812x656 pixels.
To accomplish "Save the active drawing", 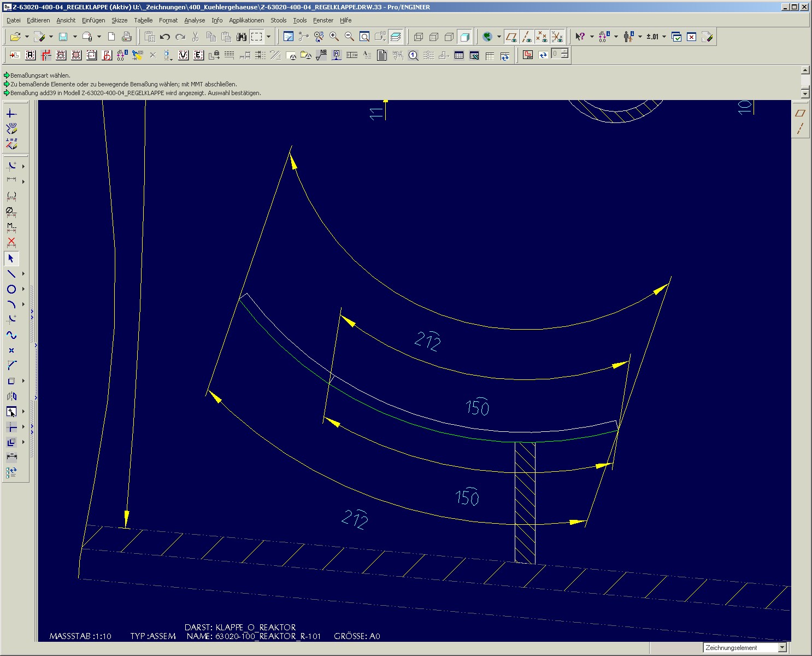I will click(62, 37).
